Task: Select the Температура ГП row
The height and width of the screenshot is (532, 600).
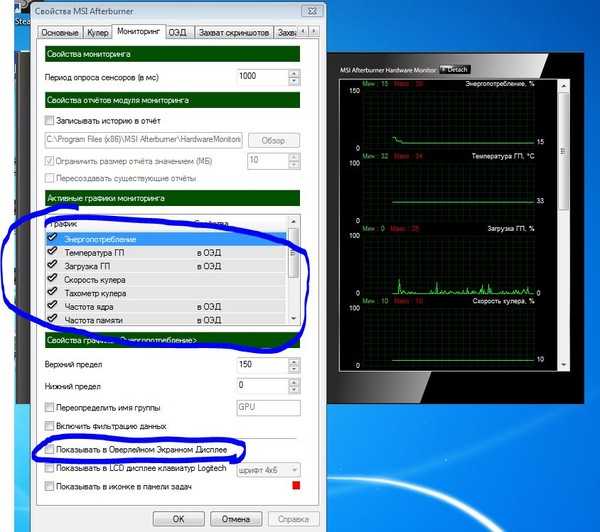Action: click(x=166, y=252)
